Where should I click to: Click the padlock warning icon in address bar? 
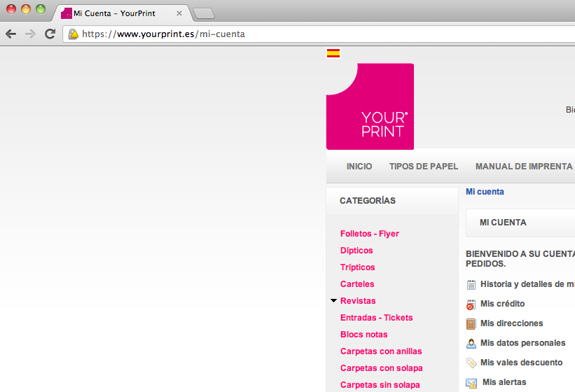coord(74,34)
